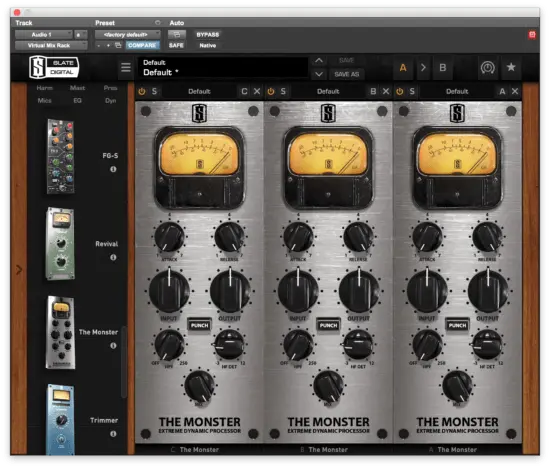Select the Pres category tab
550x468 pixels.
tap(110, 88)
